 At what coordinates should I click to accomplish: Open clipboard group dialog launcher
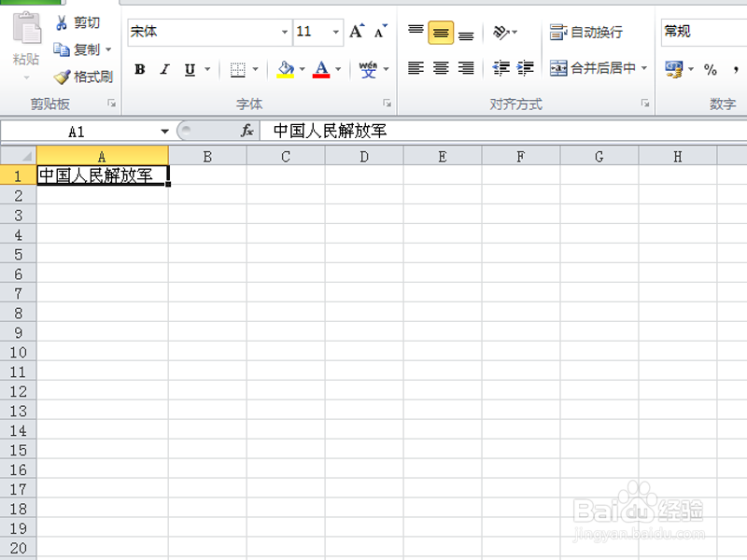click(x=111, y=103)
